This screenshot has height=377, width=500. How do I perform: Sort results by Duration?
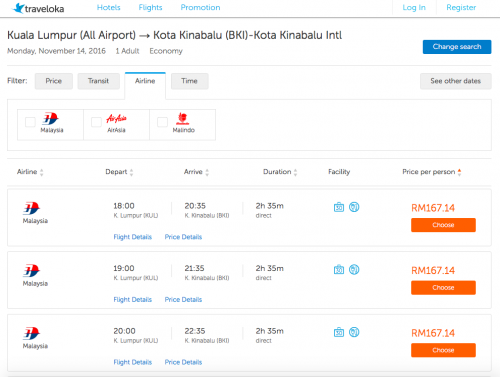[x=280, y=172]
